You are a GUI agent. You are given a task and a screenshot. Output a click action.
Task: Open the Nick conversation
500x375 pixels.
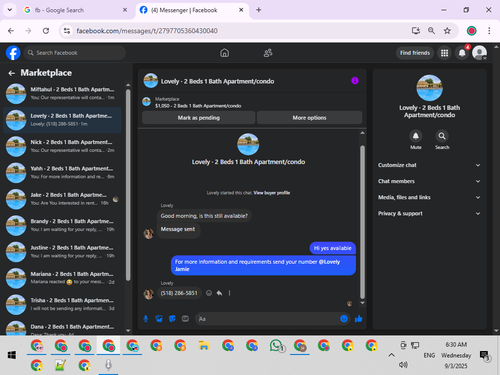click(62, 146)
